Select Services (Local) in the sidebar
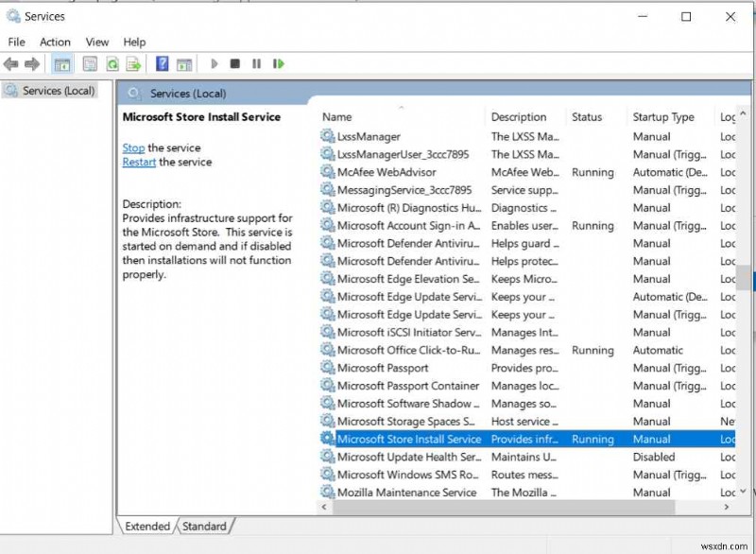Viewport: 756px width, 554px height. click(x=57, y=90)
